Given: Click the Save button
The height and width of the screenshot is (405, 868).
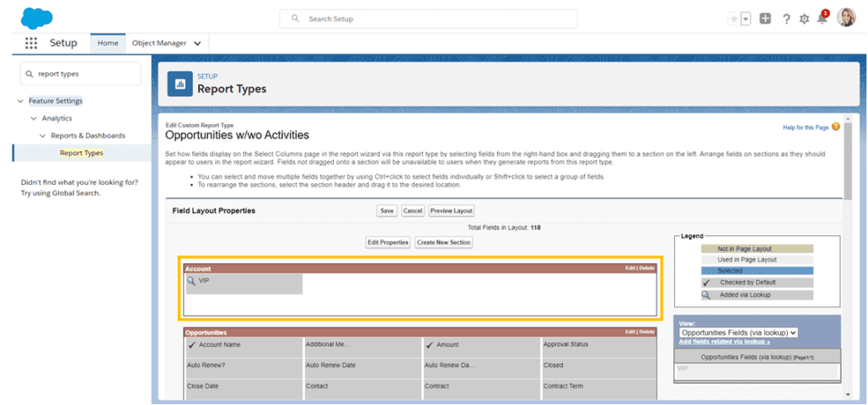Looking at the screenshot, I should point(387,211).
